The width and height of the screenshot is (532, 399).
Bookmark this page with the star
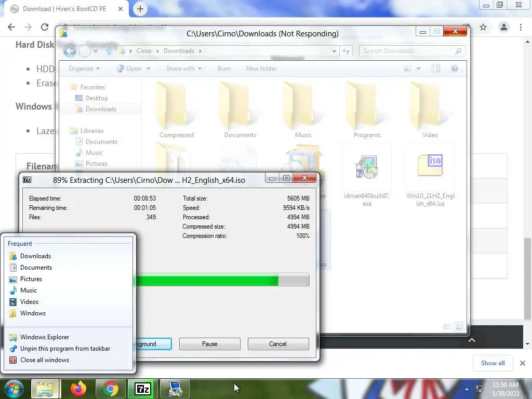[483, 27]
